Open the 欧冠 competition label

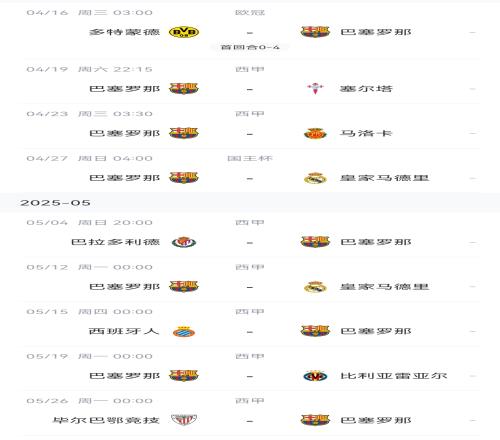tap(250, 13)
